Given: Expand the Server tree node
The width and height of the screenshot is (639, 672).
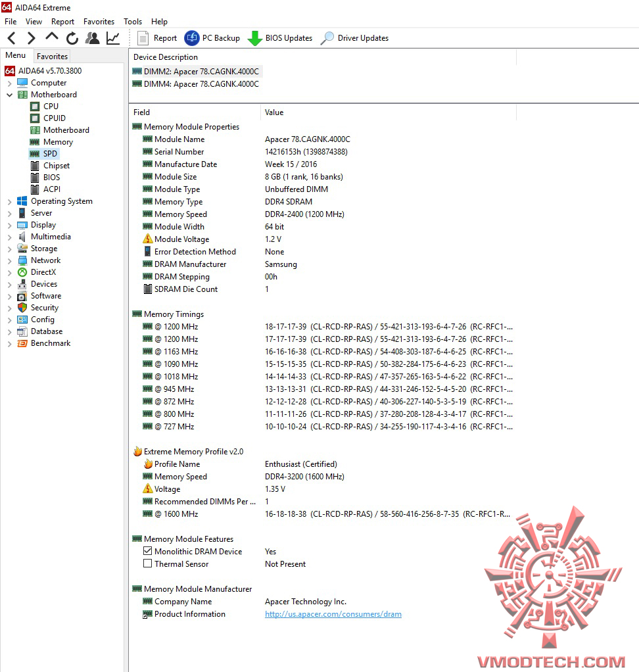Looking at the screenshot, I should [x=9, y=214].
